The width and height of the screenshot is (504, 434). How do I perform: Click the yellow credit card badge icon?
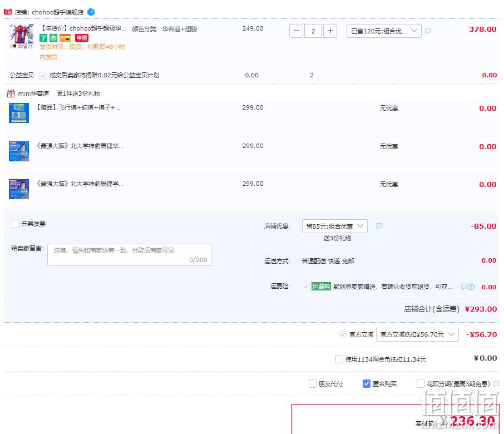click(x=65, y=38)
